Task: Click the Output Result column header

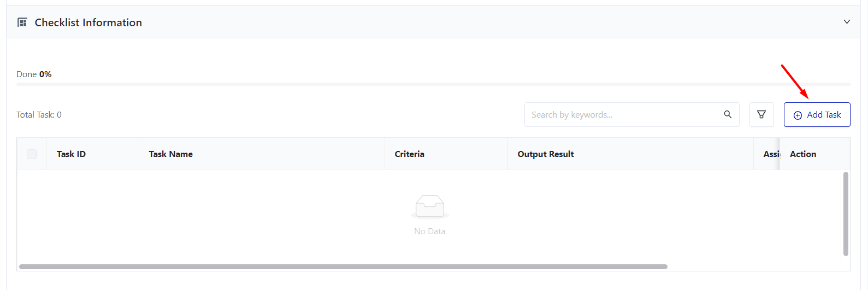Action: coord(545,154)
